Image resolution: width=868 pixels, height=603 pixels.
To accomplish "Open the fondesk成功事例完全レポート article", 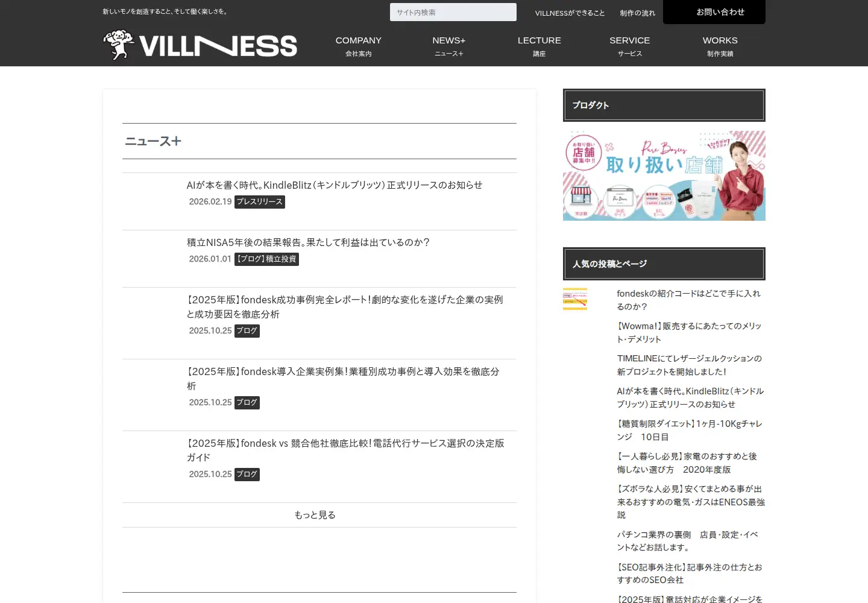I will [x=345, y=307].
